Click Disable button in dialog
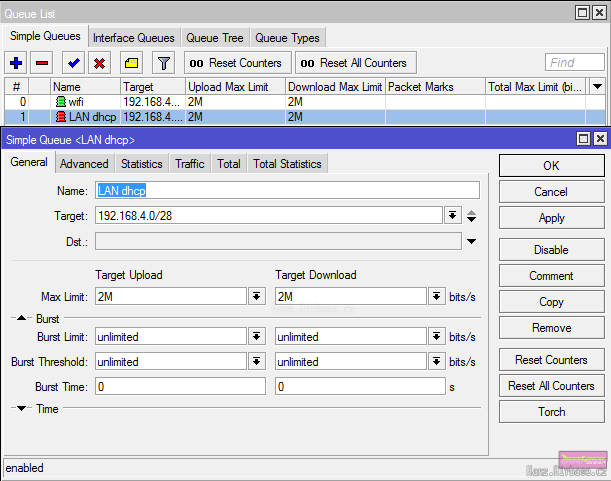 (552, 250)
